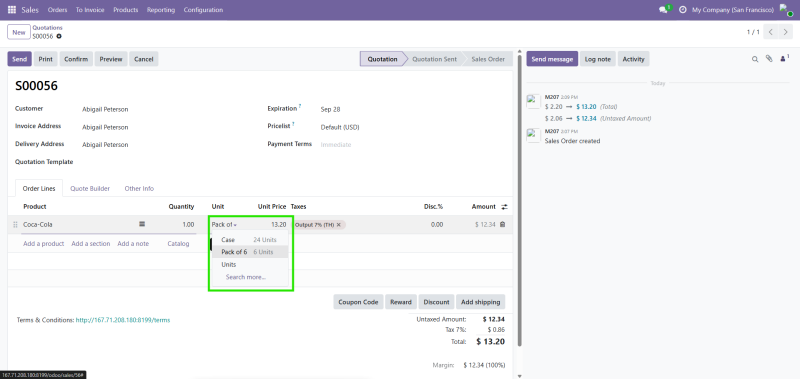Open the Orders menu
The height and width of the screenshot is (379, 800).
57,10
